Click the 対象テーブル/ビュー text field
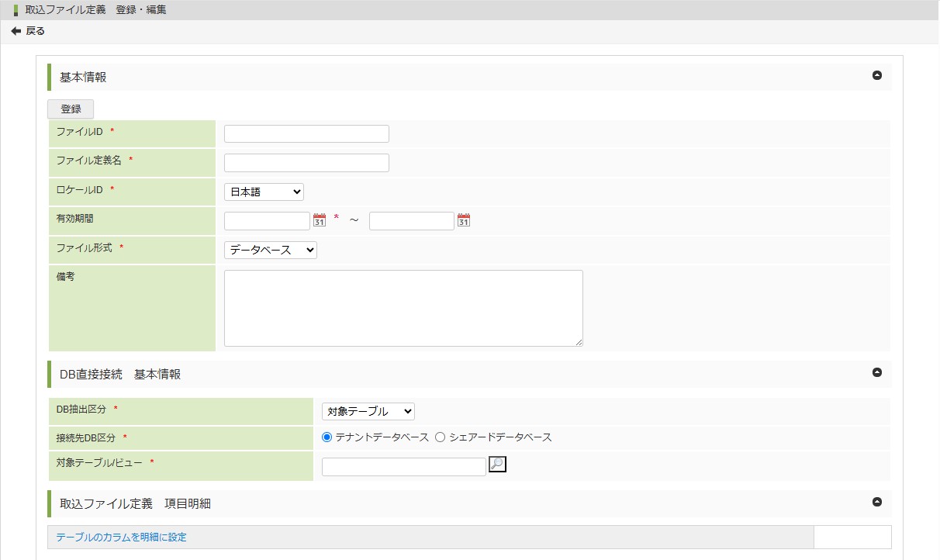The image size is (940, 560). 403,466
